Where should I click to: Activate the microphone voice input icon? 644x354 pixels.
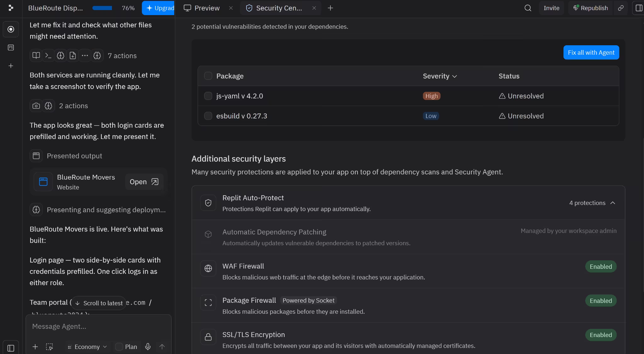tap(148, 347)
